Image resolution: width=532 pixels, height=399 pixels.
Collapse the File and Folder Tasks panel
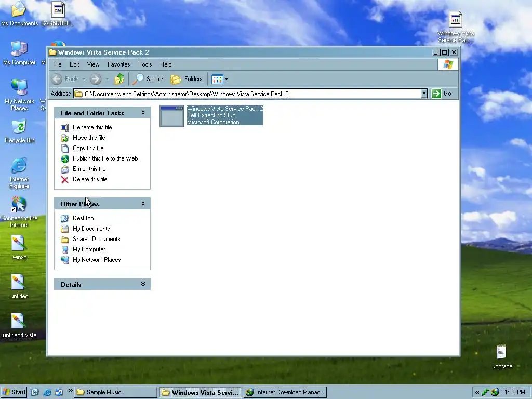(x=143, y=113)
